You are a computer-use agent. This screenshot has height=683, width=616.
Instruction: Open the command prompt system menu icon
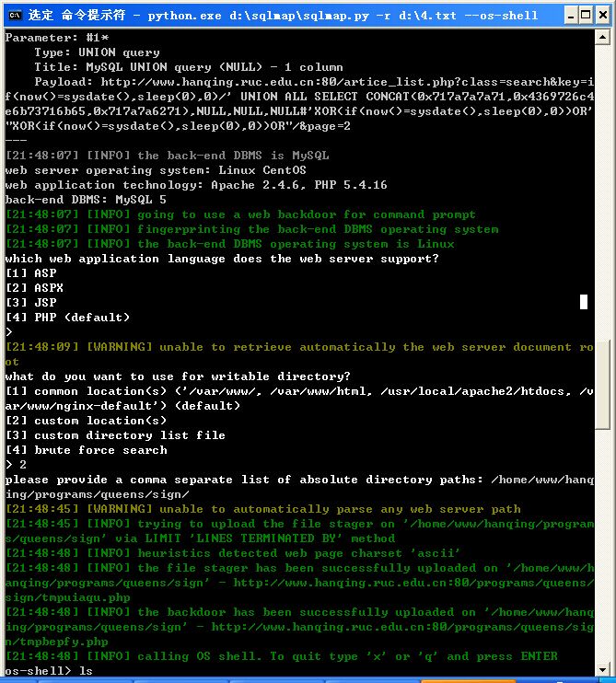tap(15, 16)
